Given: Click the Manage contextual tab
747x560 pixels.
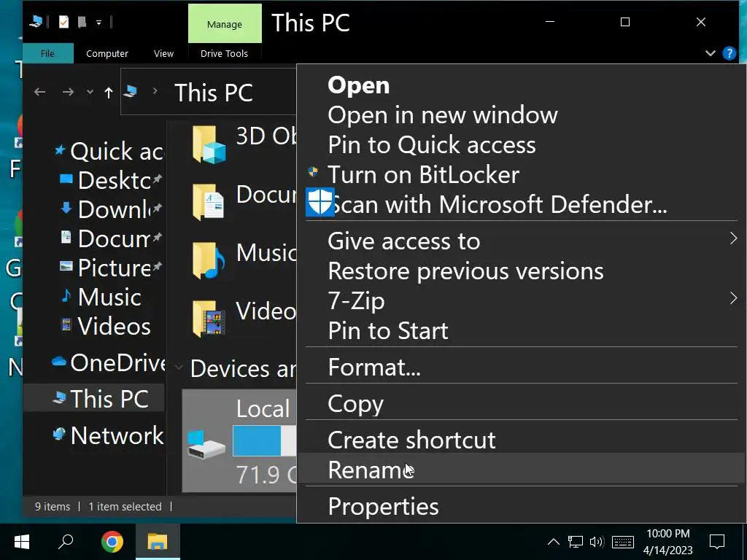Looking at the screenshot, I should point(225,24).
